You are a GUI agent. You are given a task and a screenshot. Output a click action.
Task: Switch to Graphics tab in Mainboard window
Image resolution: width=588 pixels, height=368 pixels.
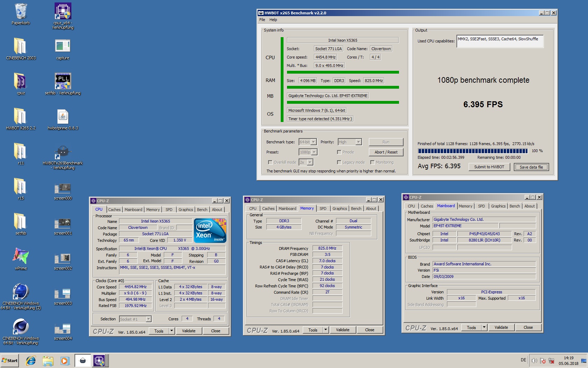[498, 206]
